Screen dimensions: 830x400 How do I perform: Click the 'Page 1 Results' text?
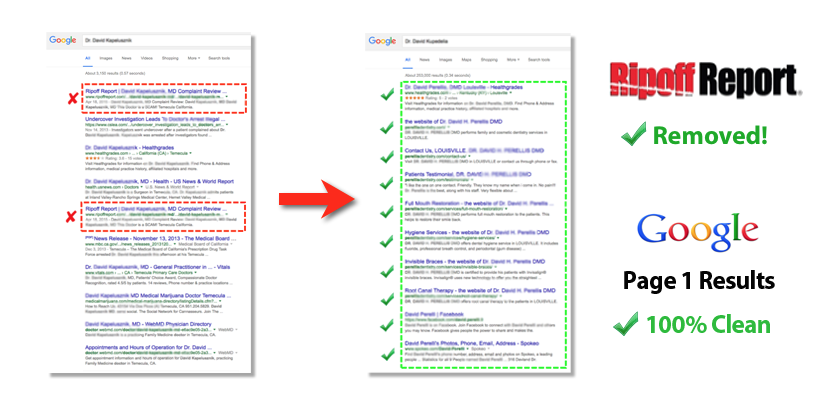click(698, 280)
